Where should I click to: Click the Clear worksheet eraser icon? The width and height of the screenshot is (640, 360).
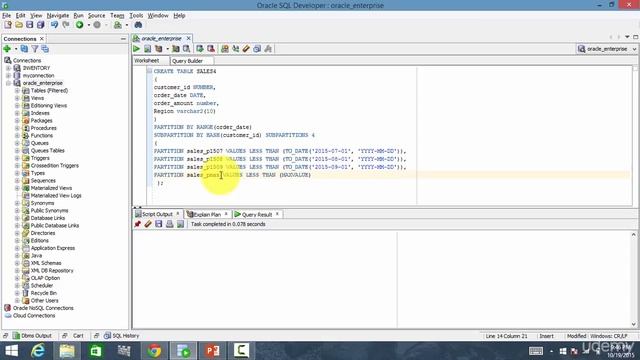point(246,49)
